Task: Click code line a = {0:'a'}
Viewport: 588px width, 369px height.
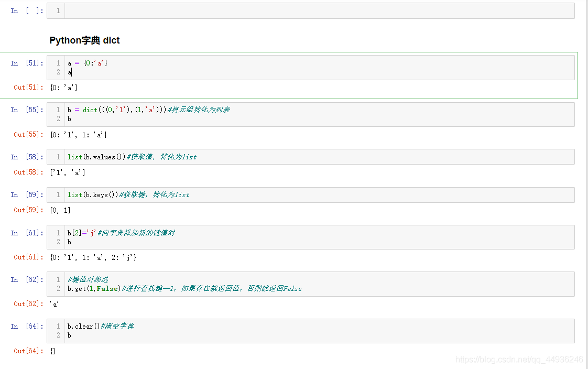Action: pos(88,63)
